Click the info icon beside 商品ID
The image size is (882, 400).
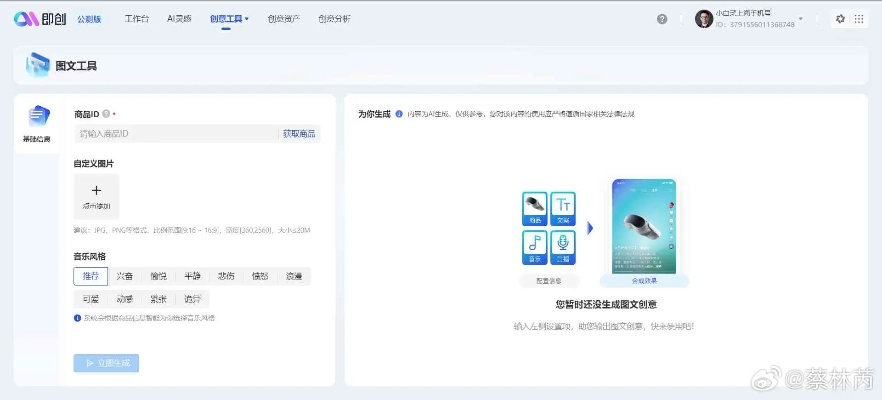[106, 114]
